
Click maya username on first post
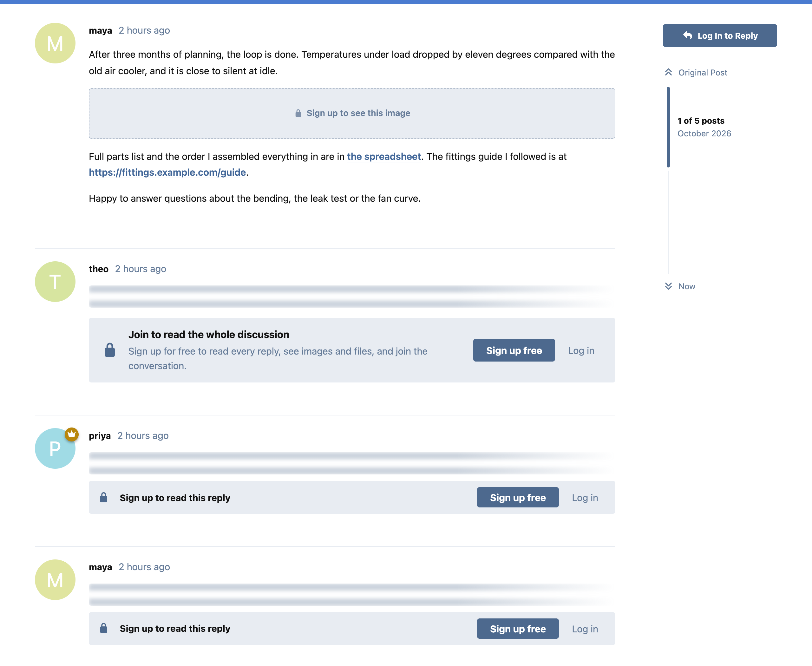[101, 31]
